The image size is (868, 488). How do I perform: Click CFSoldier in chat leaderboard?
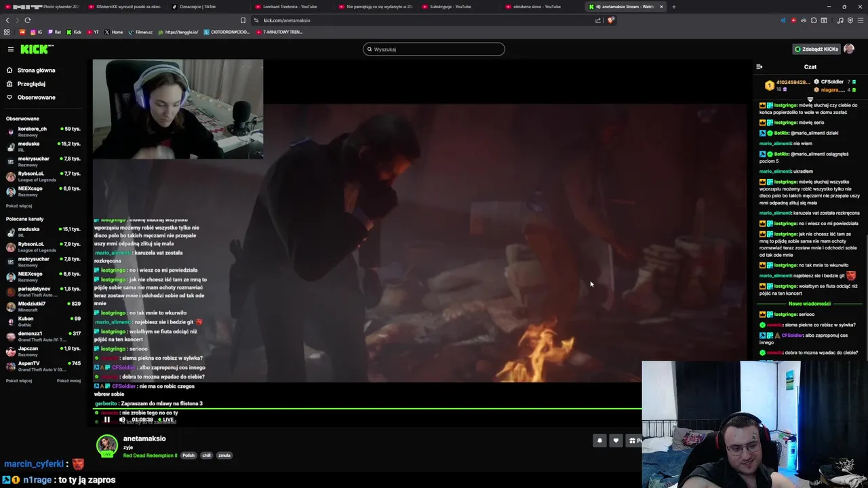(832, 82)
